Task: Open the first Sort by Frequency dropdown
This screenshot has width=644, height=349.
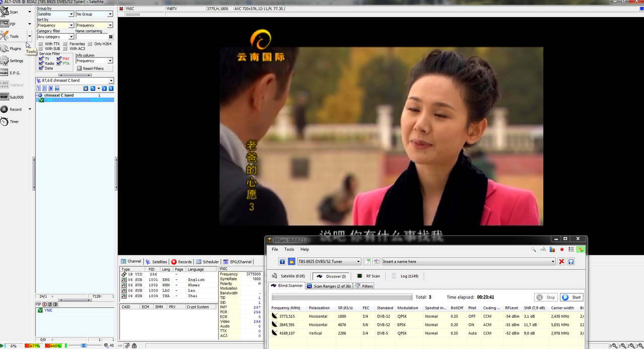Action: pyautogui.click(x=55, y=25)
